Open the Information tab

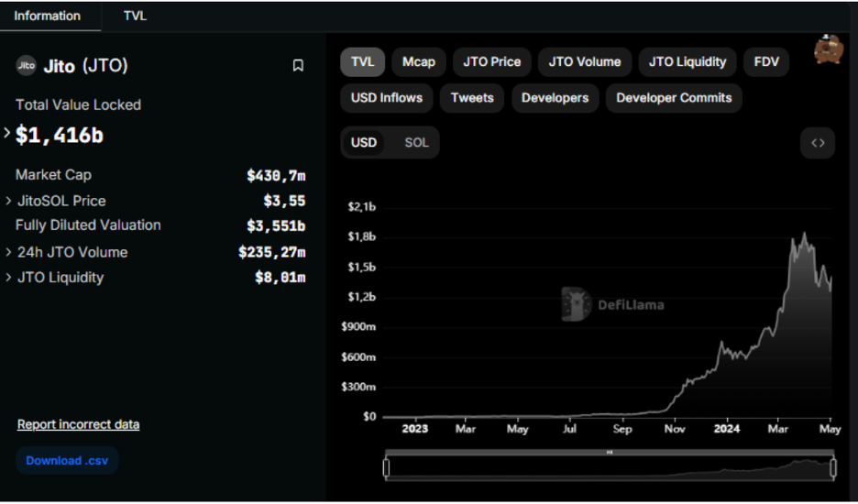[x=47, y=16]
